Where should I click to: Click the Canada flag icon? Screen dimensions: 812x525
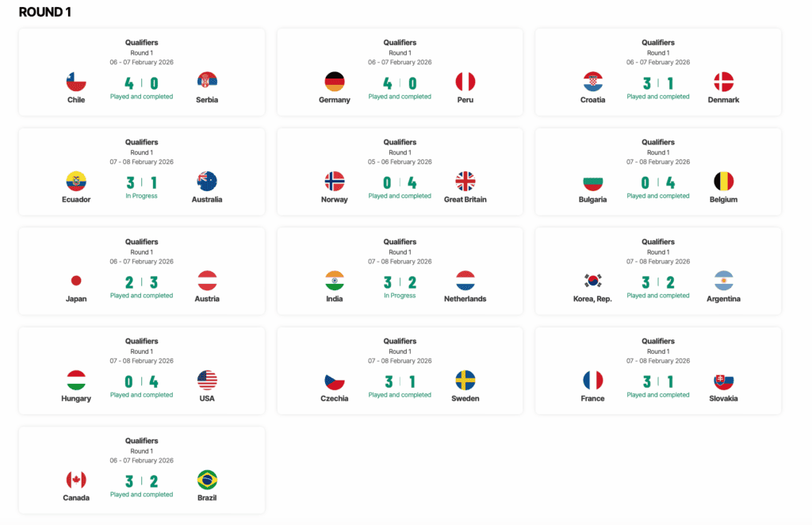click(x=76, y=480)
